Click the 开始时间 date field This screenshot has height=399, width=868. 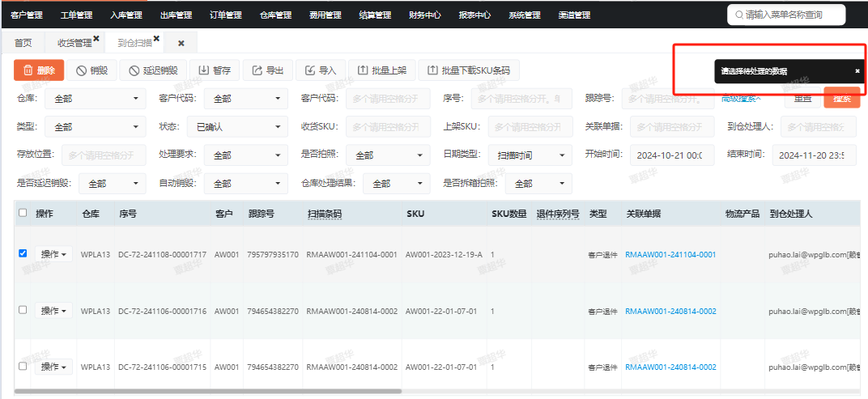click(x=672, y=155)
